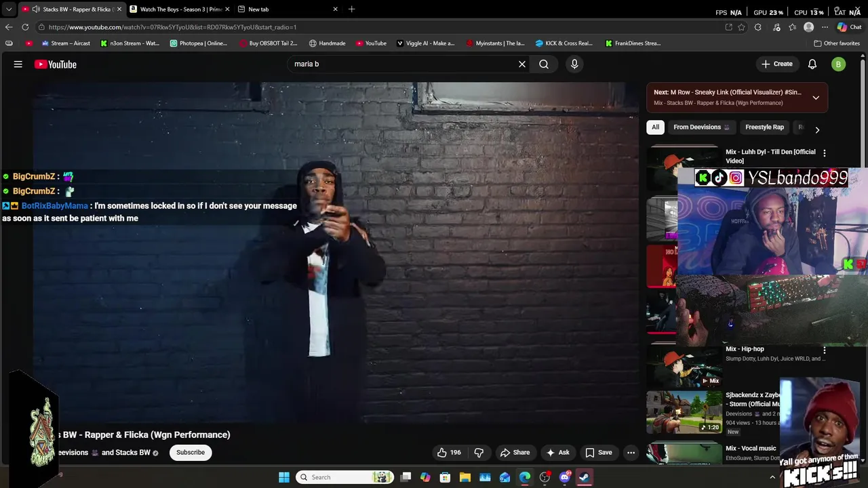Viewport: 868px width, 488px height.
Task: Start voice search with the microphone
Action: (574, 64)
